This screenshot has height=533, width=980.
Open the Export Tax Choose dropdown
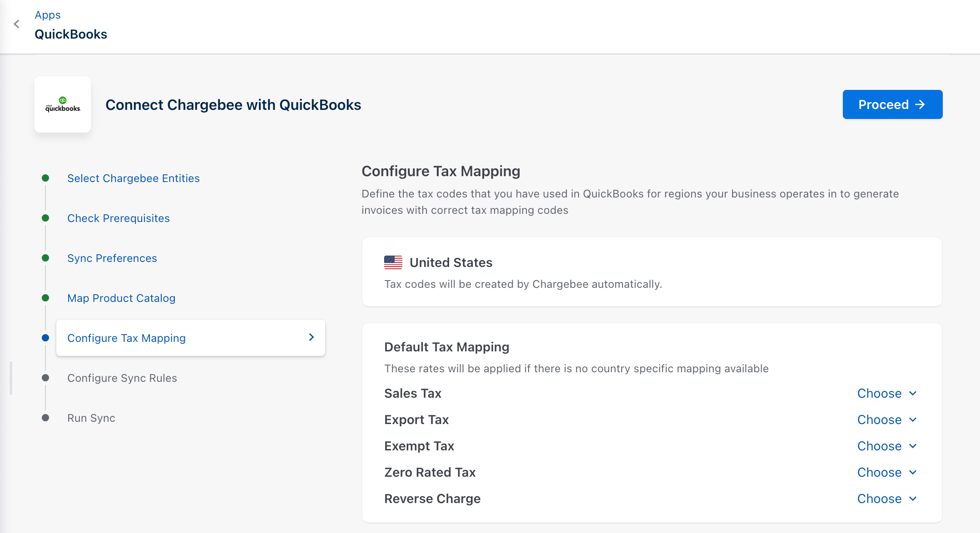click(886, 419)
